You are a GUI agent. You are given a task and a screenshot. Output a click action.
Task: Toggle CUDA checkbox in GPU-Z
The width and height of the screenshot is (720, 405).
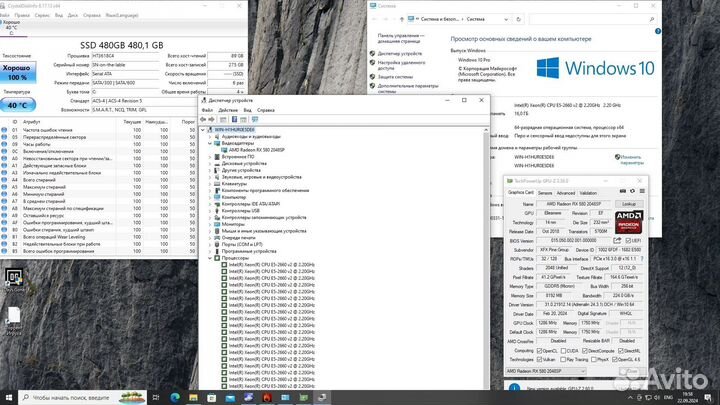pos(563,351)
